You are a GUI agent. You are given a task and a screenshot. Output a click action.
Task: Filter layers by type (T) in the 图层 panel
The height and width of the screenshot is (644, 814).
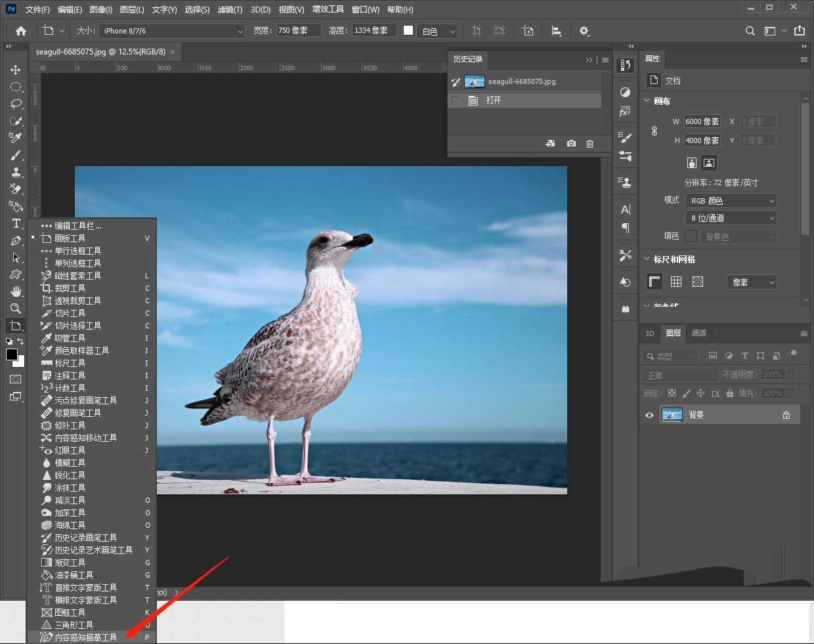pyautogui.click(x=744, y=356)
